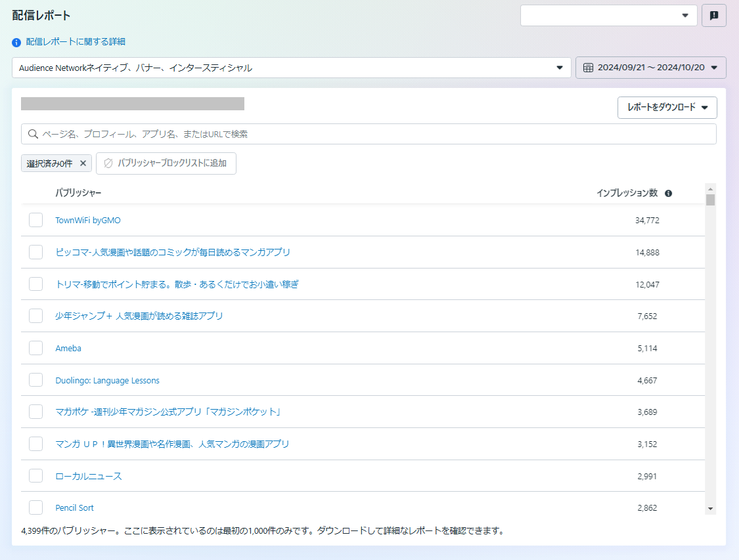739x560 pixels.
Task: Open the Audience Network placement dropdown
Action: [291, 68]
